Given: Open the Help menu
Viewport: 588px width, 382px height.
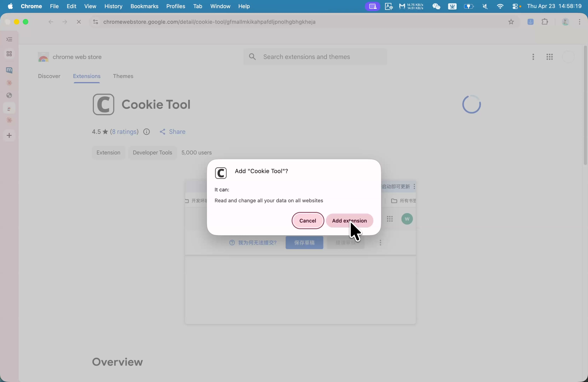Looking at the screenshot, I should click(x=244, y=6).
